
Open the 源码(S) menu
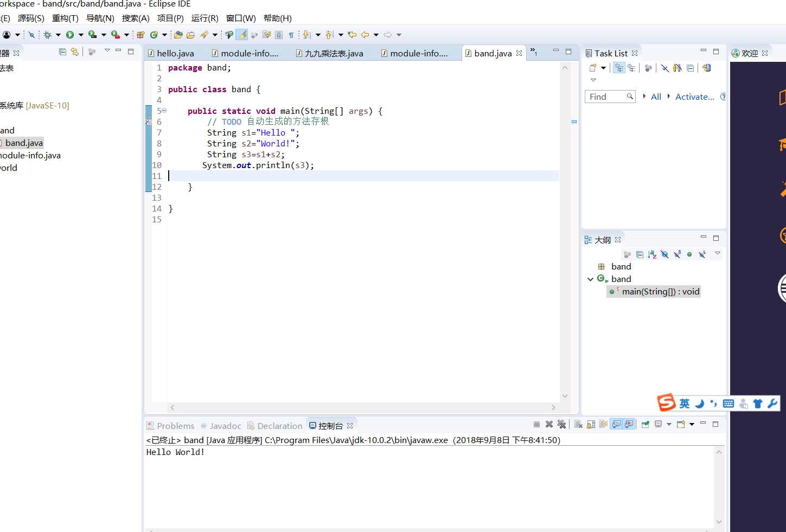[31, 18]
